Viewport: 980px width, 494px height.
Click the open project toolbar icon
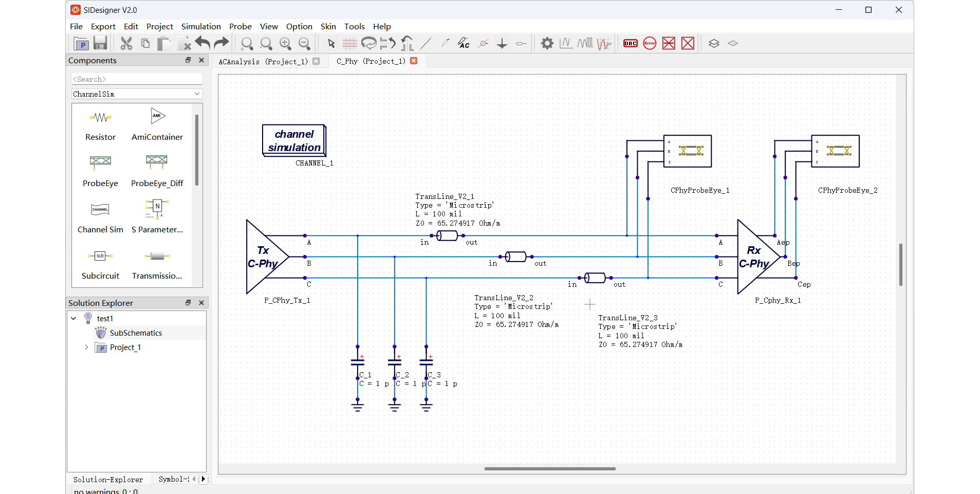pyautogui.click(x=81, y=44)
